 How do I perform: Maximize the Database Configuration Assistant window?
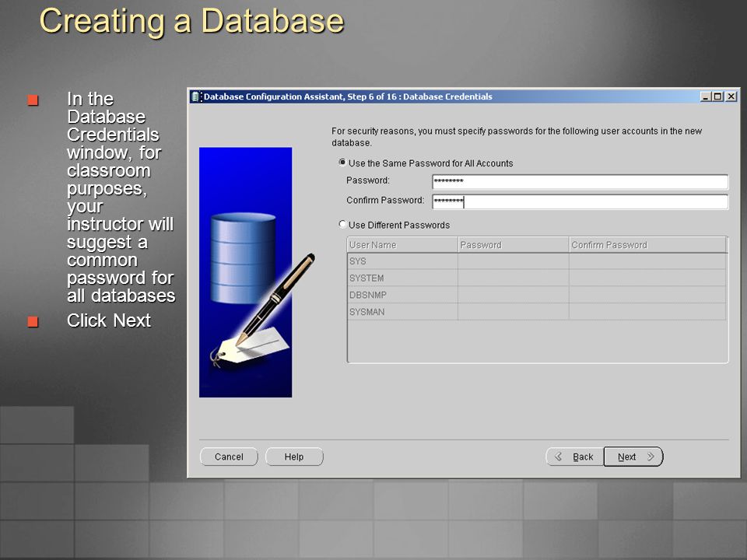tap(717, 96)
